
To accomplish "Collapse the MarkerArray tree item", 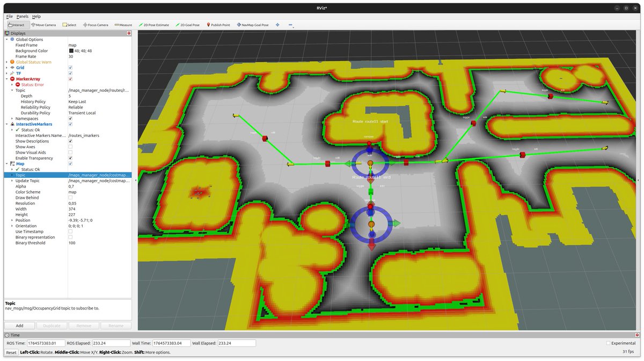I will 7,78.
